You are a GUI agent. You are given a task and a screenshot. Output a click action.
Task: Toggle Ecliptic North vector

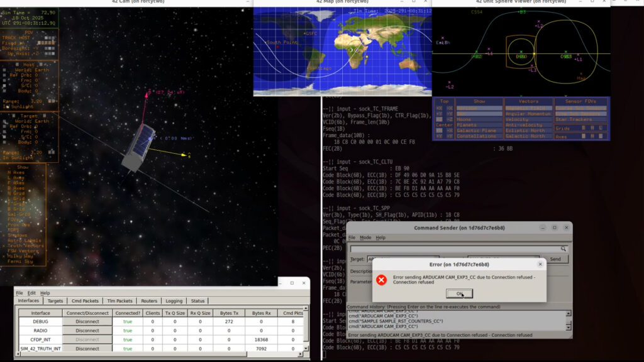point(528,131)
